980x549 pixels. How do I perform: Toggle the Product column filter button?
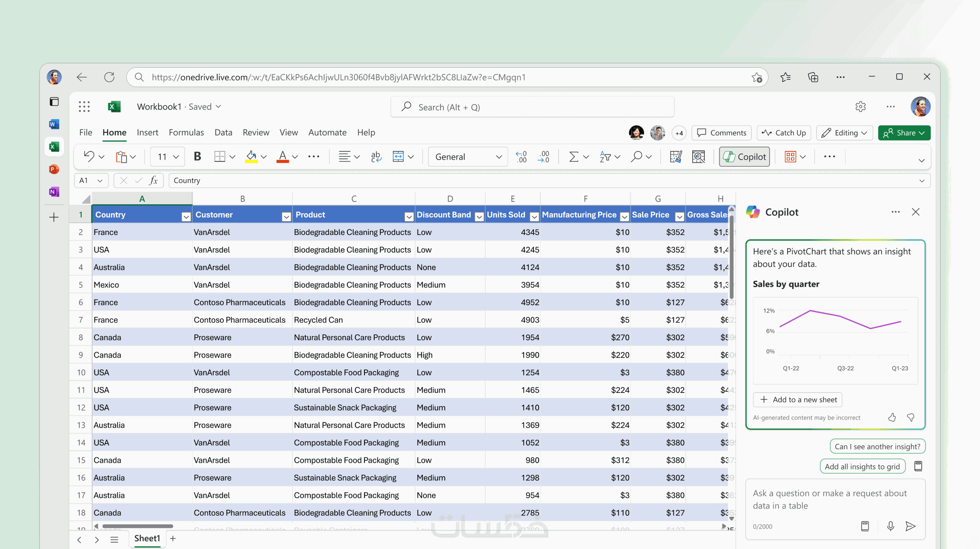coord(409,216)
